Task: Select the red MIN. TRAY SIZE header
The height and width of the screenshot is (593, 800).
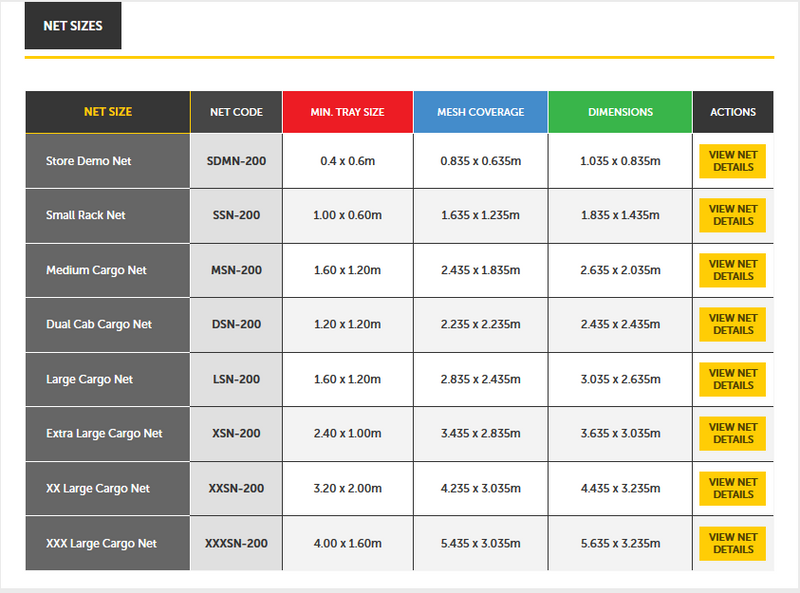Action: [x=347, y=112]
